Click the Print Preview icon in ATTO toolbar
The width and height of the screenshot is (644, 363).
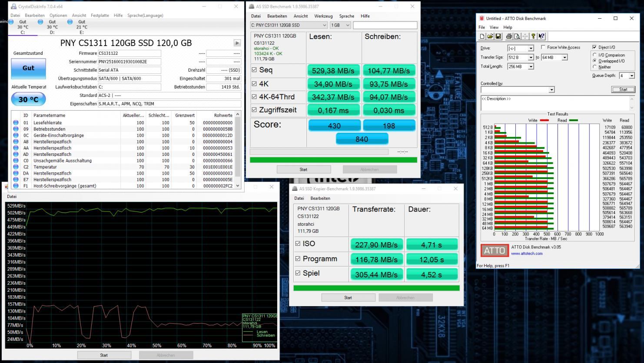[x=517, y=36]
